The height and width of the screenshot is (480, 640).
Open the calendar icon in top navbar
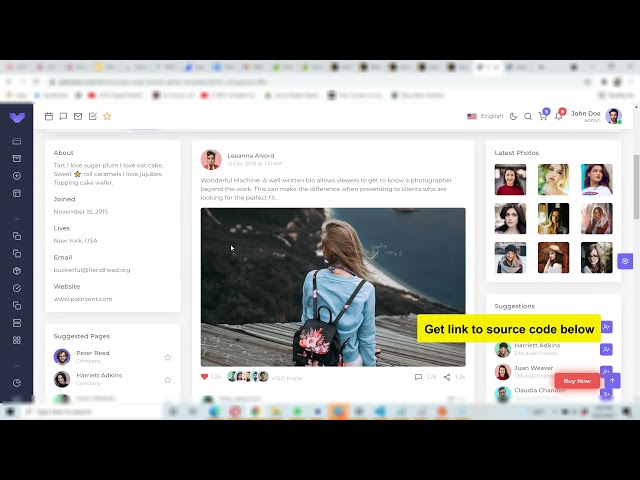click(49, 116)
